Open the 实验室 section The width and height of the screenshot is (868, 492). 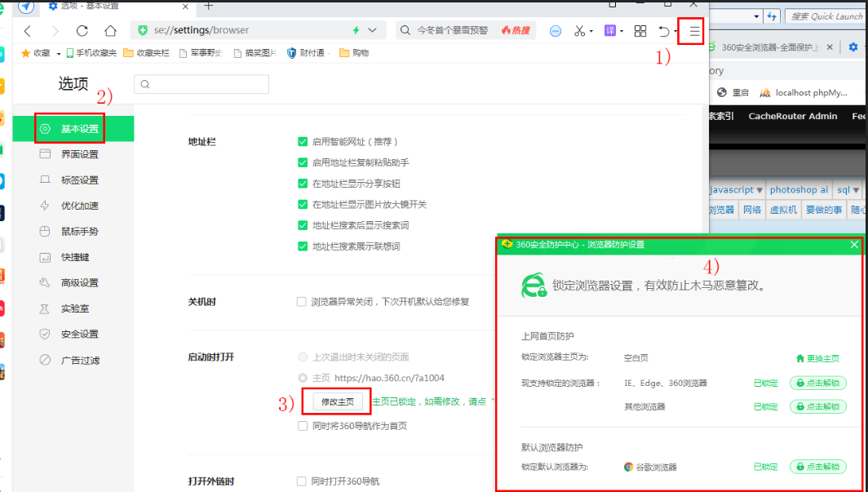coord(73,308)
